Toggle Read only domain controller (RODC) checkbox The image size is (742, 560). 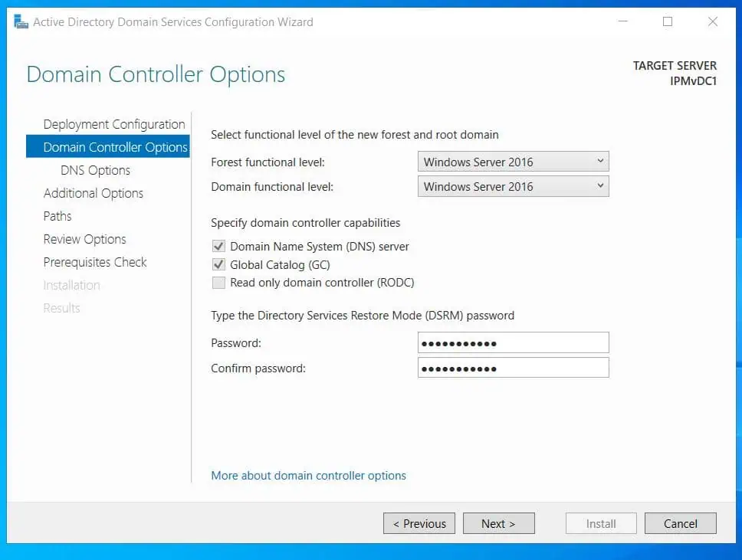[218, 283]
